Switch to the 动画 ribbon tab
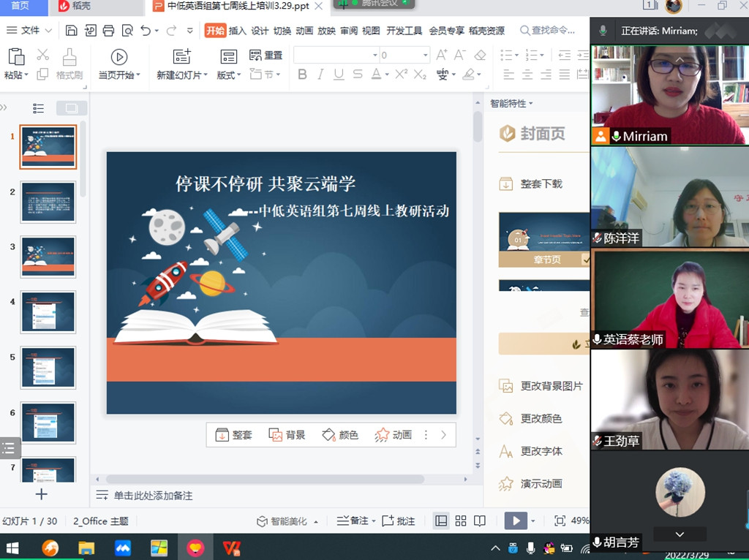The image size is (749, 560). (x=304, y=31)
